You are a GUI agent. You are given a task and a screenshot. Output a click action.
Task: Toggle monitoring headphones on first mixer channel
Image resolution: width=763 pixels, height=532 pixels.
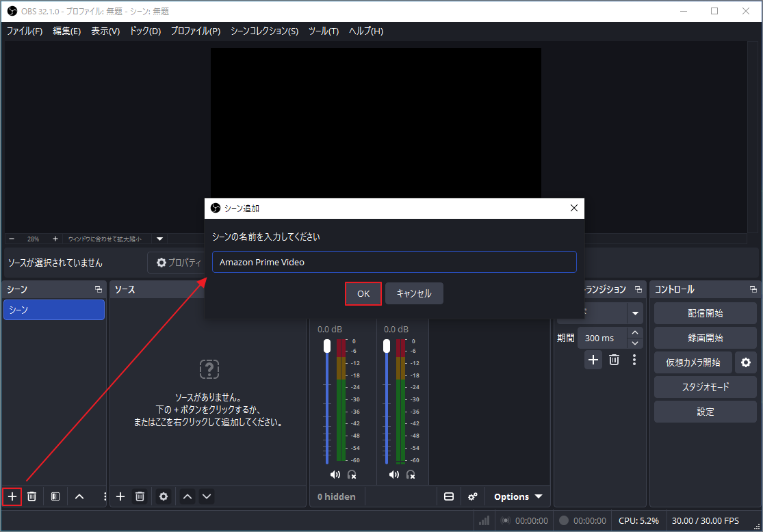pos(352,475)
